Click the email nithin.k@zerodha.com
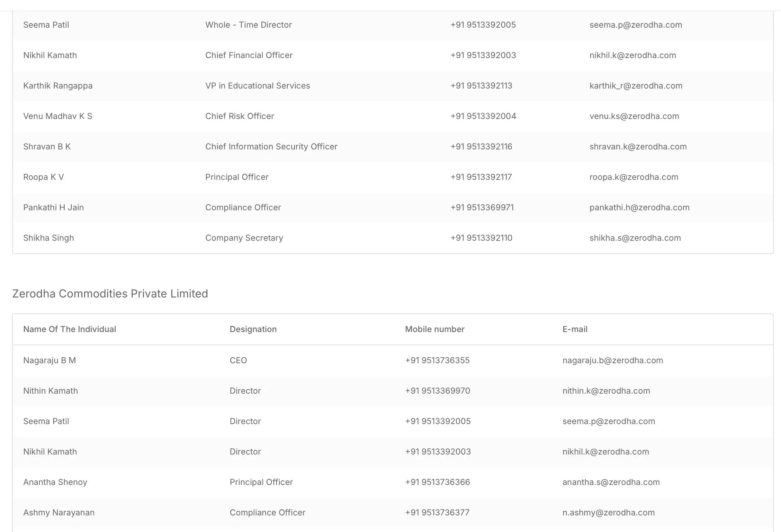 [x=606, y=391]
